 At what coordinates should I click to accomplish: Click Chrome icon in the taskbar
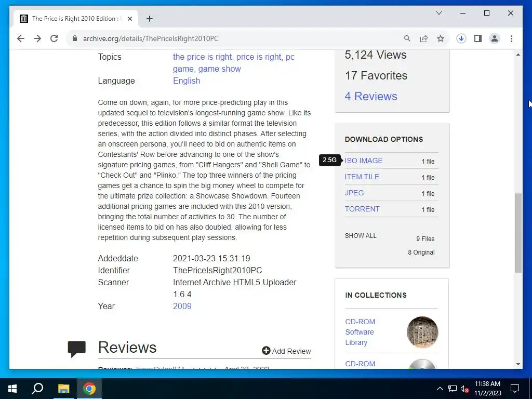[x=89, y=389]
